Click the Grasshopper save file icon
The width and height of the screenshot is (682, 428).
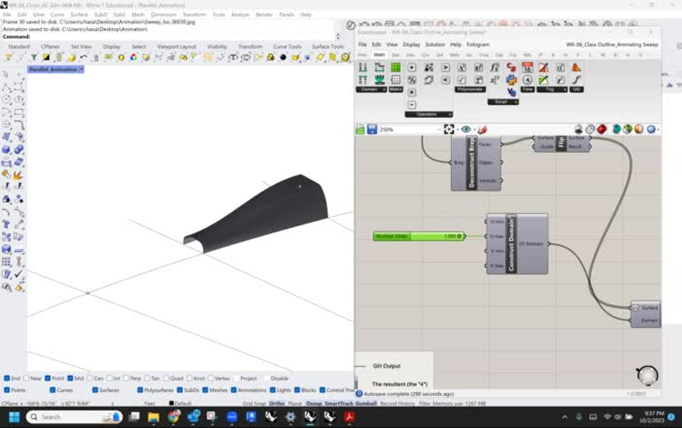[372, 129]
